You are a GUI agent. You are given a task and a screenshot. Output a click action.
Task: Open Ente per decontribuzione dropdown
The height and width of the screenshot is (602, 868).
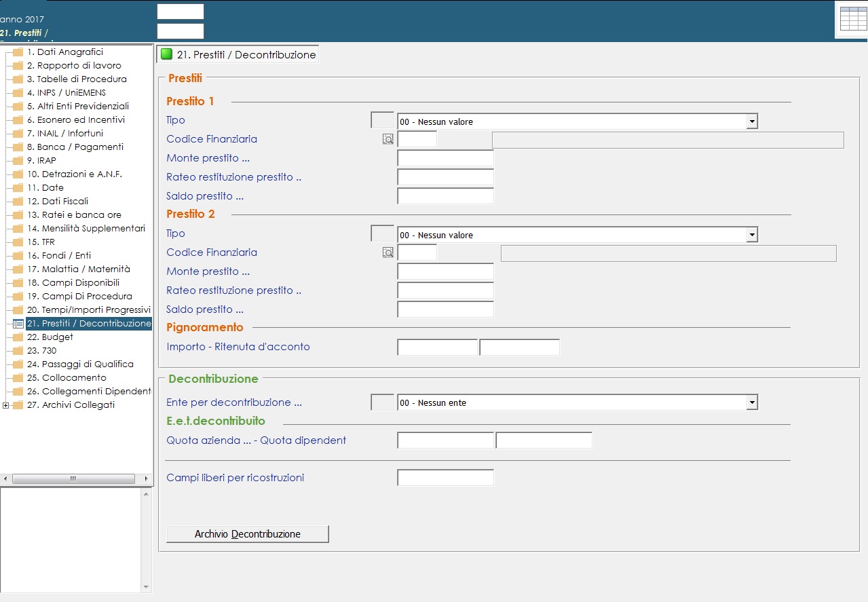pyautogui.click(x=751, y=402)
